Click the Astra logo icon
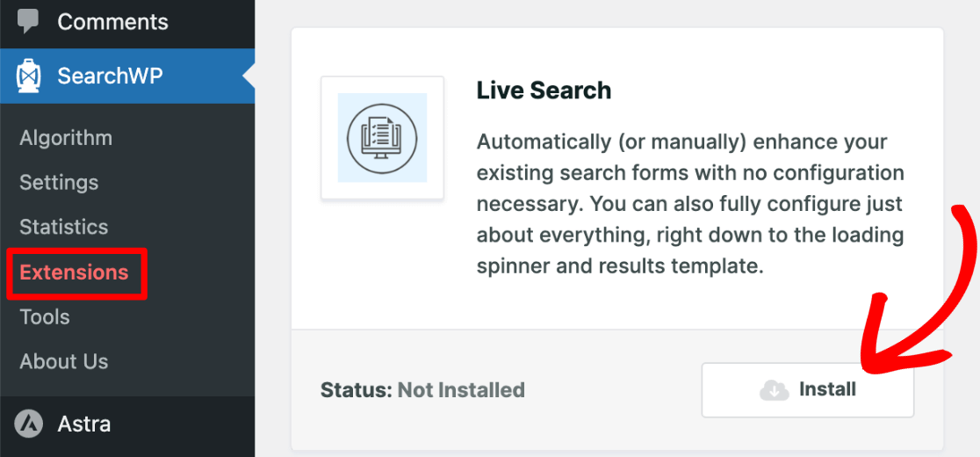 coord(29,424)
